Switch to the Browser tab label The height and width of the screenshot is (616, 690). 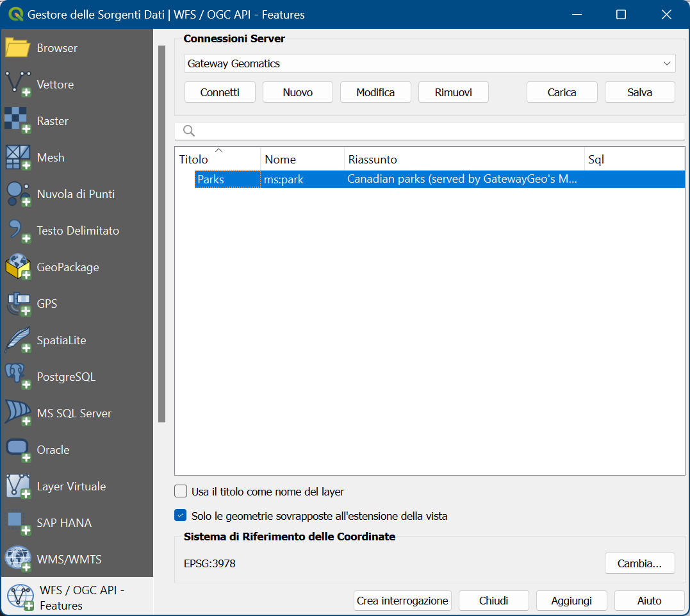pyautogui.click(x=57, y=48)
